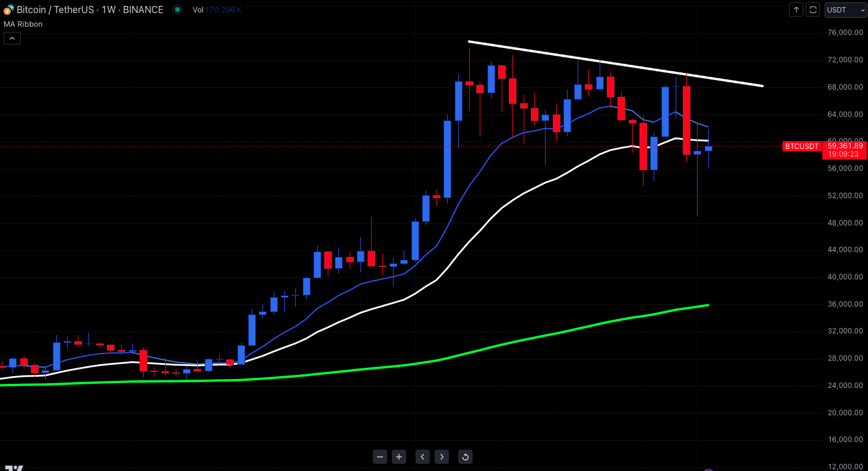Select the white descending trend line drawing

(616, 63)
